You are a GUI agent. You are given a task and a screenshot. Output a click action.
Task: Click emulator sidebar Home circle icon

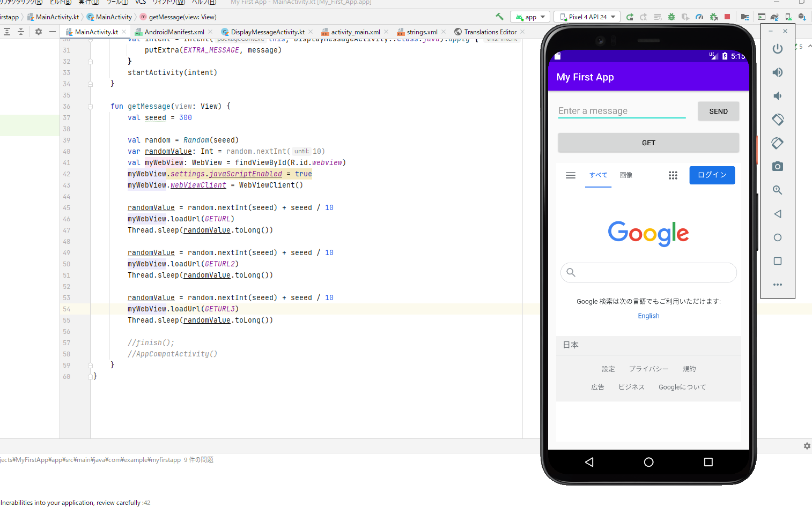click(778, 237)
